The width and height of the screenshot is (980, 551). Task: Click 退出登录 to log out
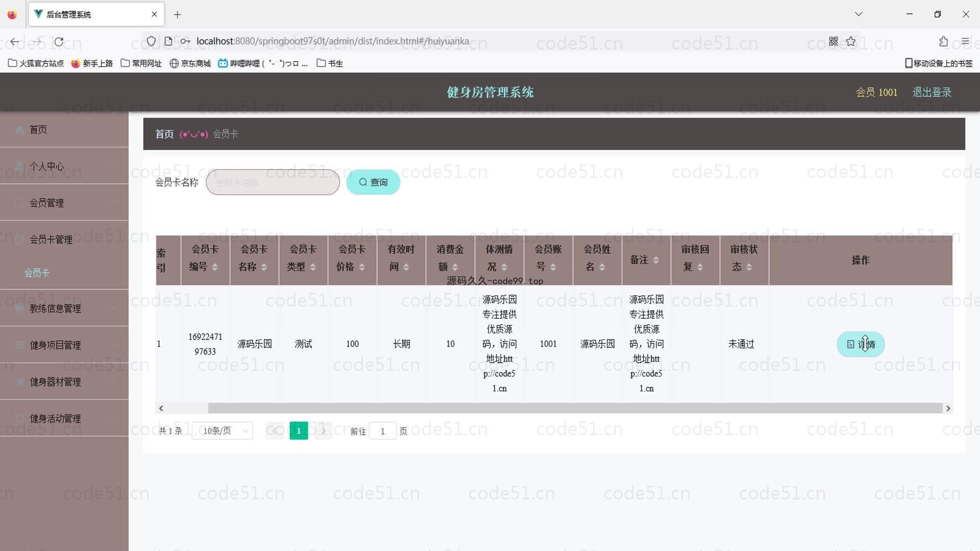pos(932,92)
